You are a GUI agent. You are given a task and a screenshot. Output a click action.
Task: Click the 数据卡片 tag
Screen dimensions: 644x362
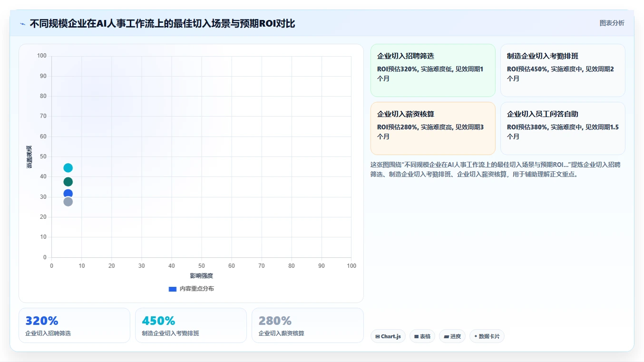pyautogui.click(x=487, y=336)
